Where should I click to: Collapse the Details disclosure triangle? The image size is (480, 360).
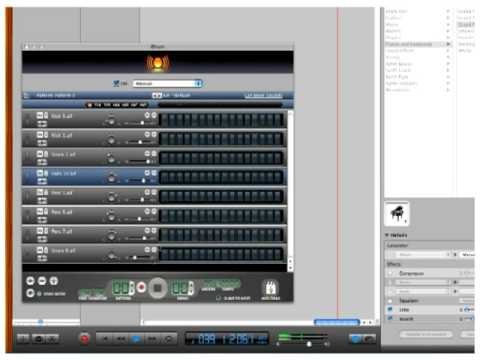coord(387,235)
